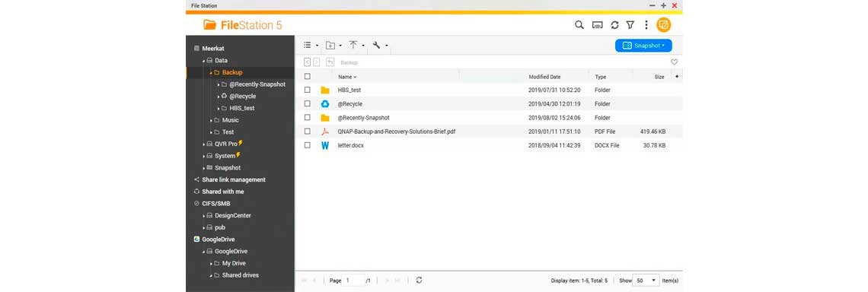This screenshot has height=292, width=868.
Task: Refresh the file list in the top bar
Action: 614,25
